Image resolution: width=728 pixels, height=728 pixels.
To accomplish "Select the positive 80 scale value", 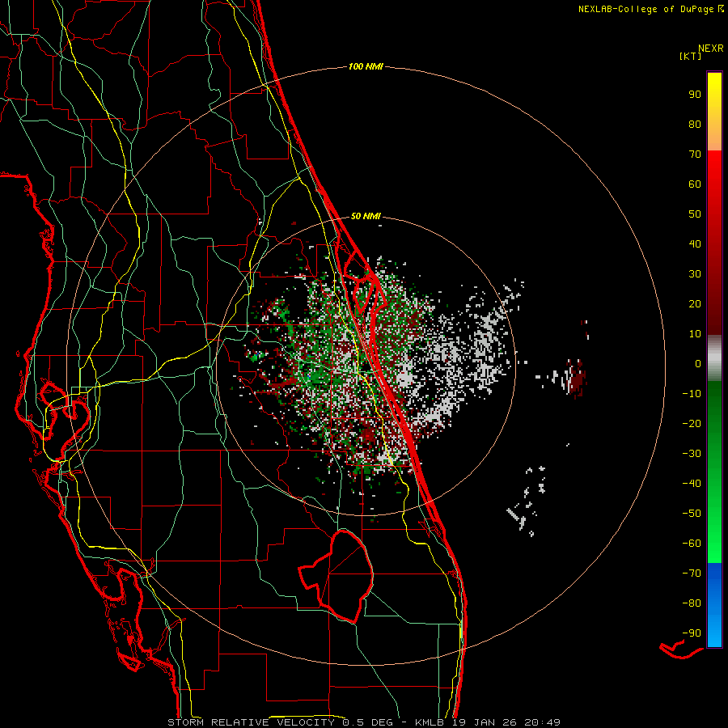I will [x=695, y=124].
